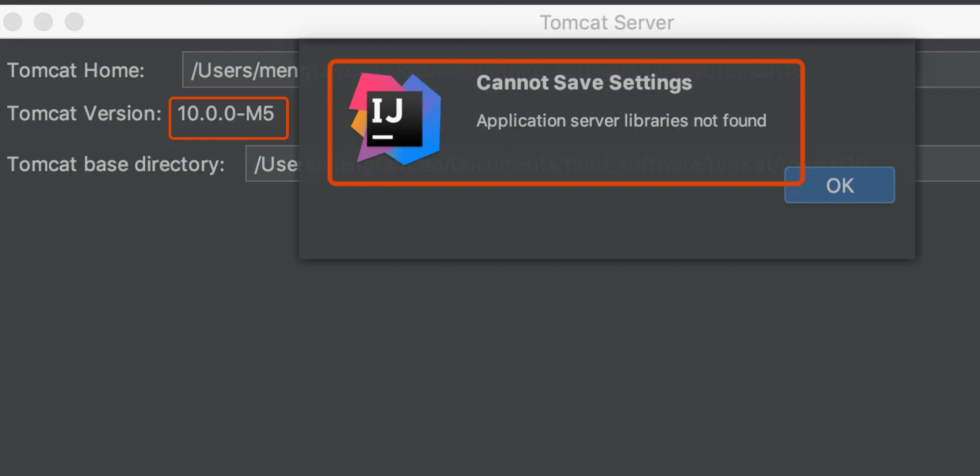Click the Cannot Save Settings heading
The width and height of the screenshot is (980, 476).
point(584,83)
